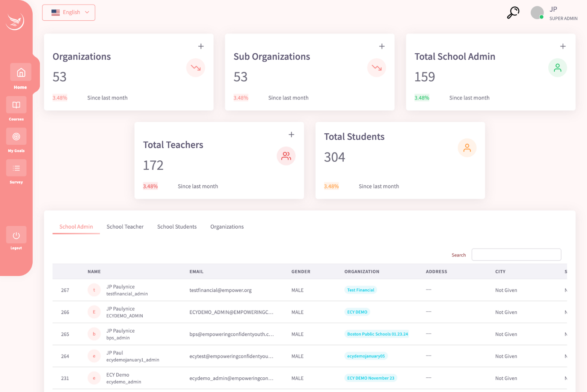Expand the English language dropdown
The image size is (587, 392).
click(x=69, y=12)
